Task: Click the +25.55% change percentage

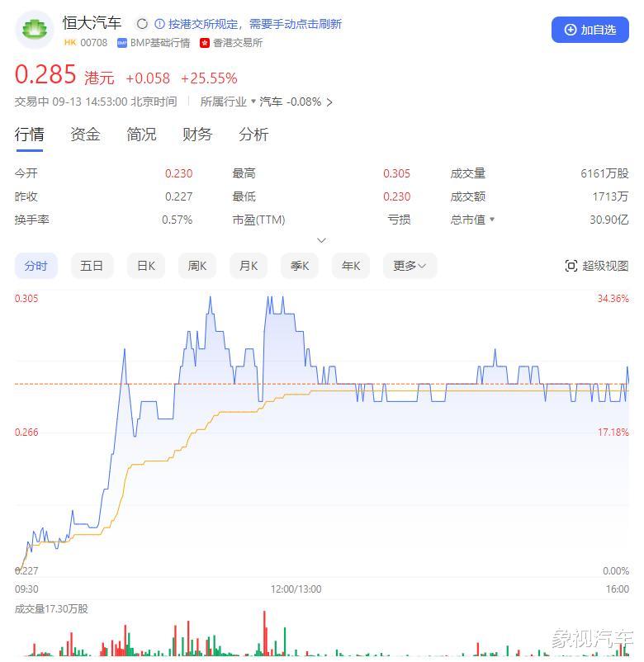Action: point(209,78)
